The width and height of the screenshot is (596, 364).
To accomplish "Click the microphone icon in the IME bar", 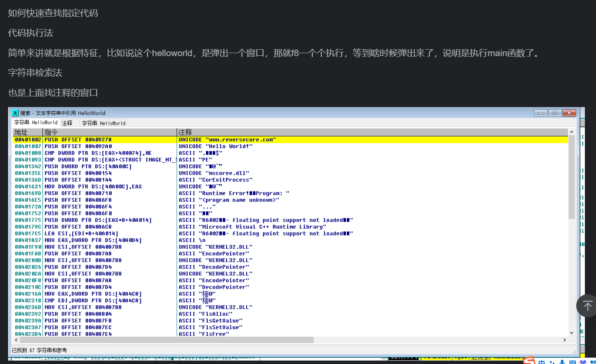I will pyautogui.click(x=562, y=362).
